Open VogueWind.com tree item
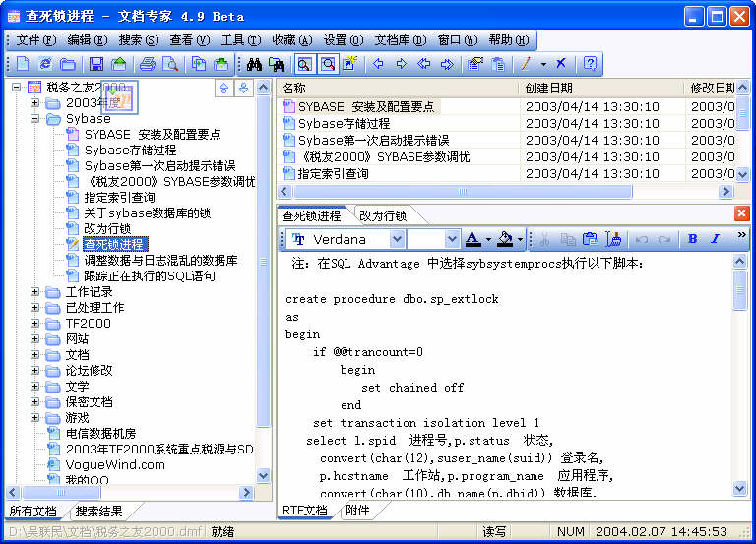The width and height of the screenshot is (756, 544). 115,465
